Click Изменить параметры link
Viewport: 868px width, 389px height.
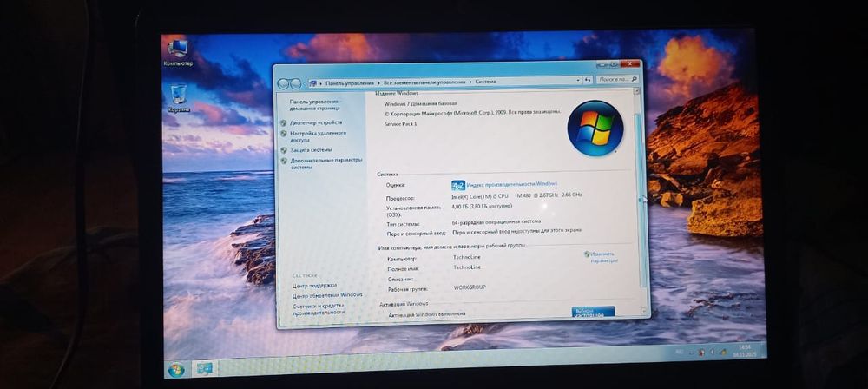603,256
